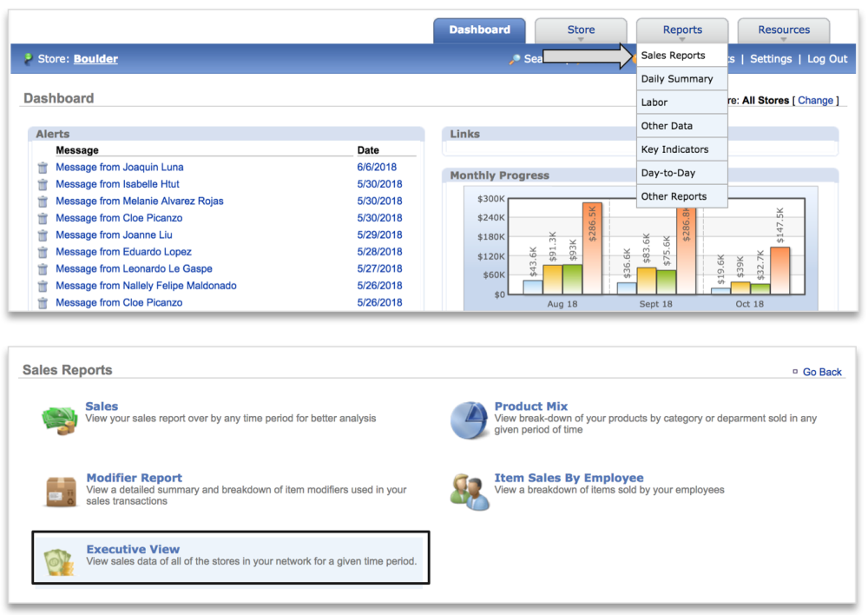Open Message from Joaquin Luna
The width and height of the screenshot is (868, 615).
(x=120, y=168)
